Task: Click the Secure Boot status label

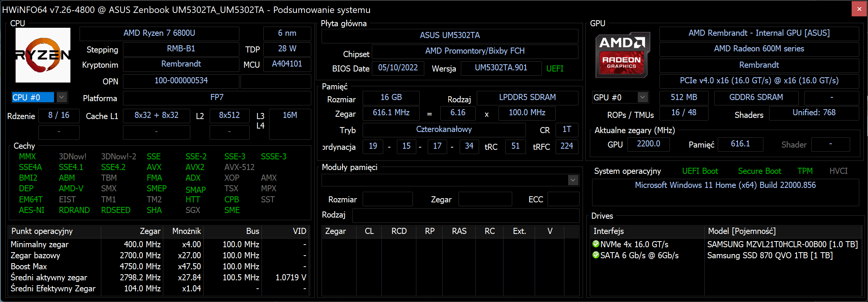Action: pos(760,171)
